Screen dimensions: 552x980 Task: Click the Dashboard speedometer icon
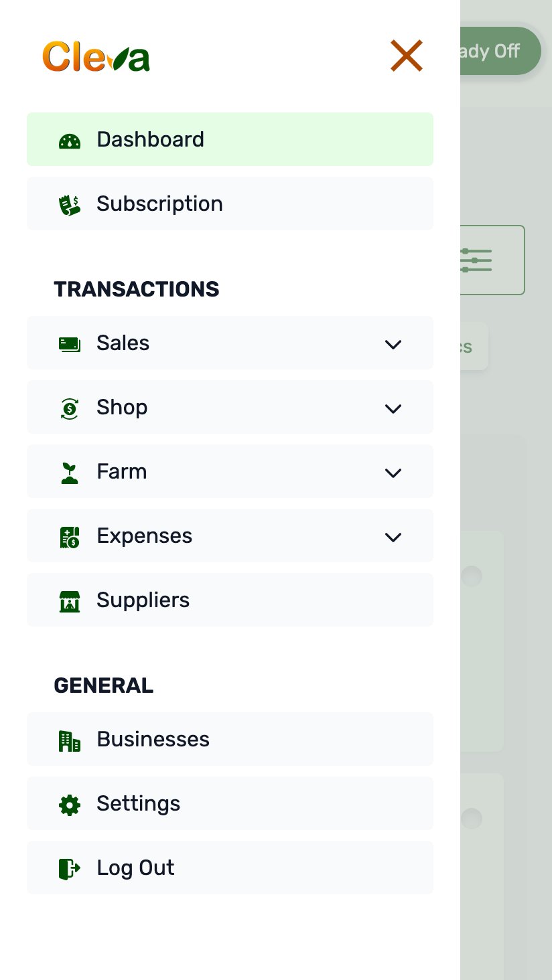click(x=70, y=140)
